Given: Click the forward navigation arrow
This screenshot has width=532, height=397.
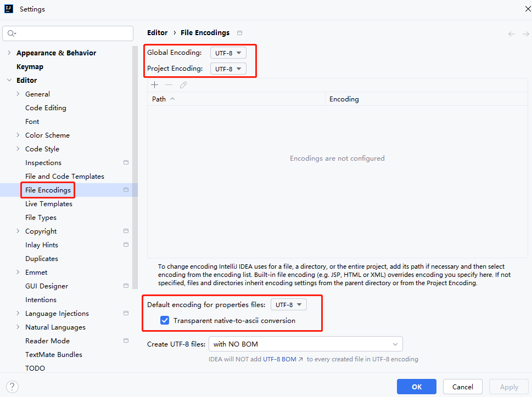Looking at the screenshot, I should point(525,34).
